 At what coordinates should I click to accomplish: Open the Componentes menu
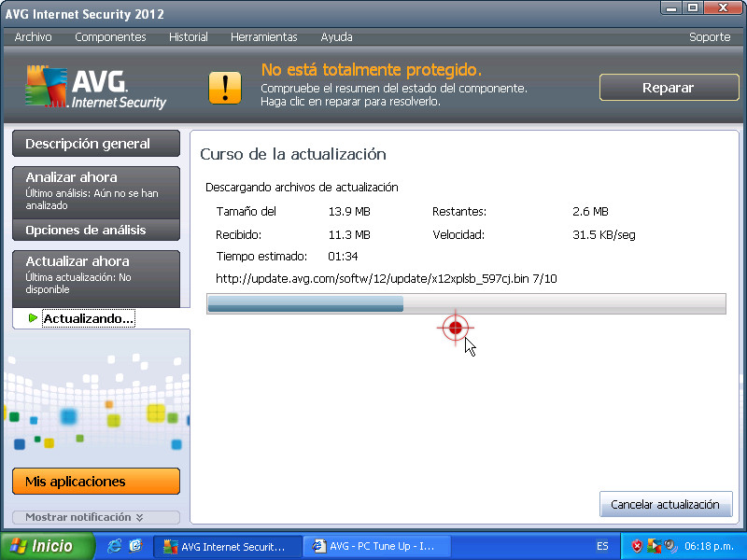[110, 37]
